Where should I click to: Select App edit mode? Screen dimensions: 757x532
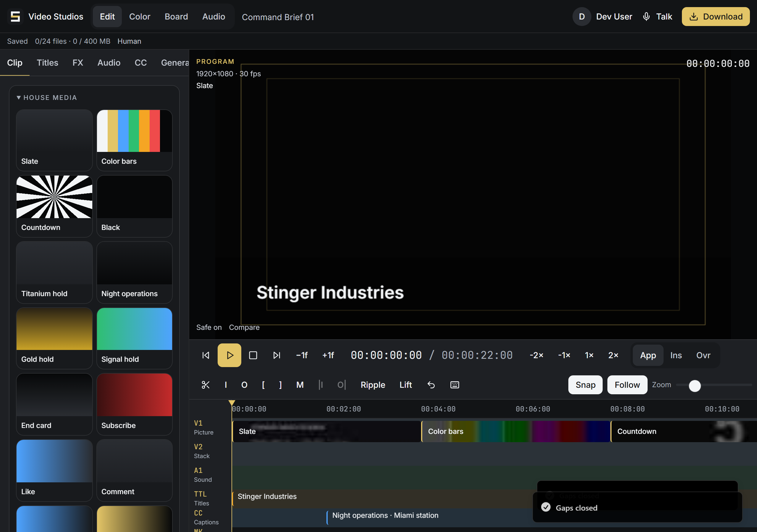click(x=648, y=355)
